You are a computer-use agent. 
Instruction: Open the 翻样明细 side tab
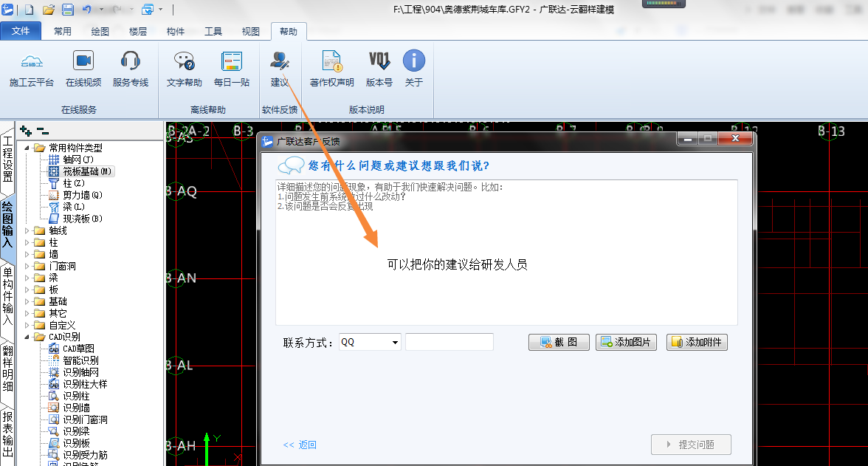coord(7,368)
